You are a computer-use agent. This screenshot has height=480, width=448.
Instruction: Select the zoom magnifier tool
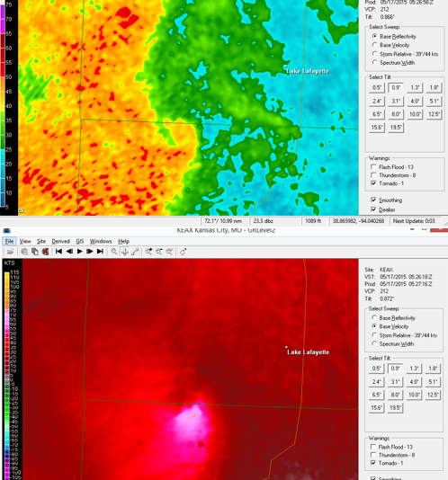[114, 252]
